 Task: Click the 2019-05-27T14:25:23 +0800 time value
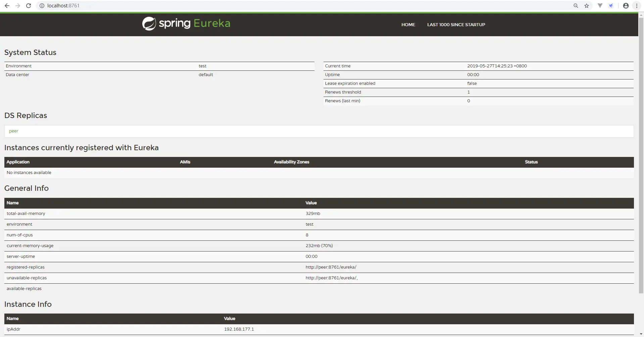497,66
